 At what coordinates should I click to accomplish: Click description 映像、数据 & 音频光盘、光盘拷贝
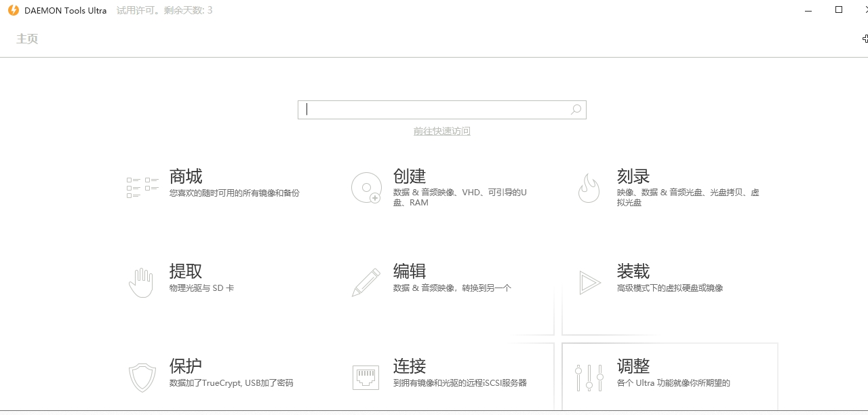pos(688,197)
